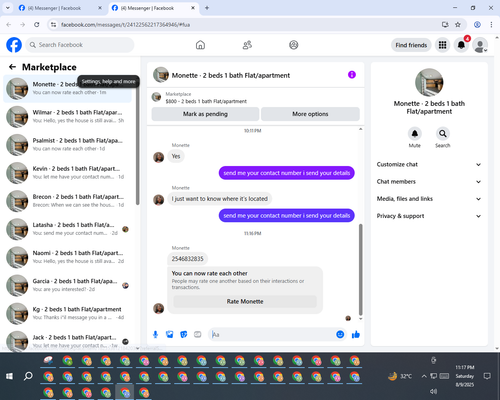Screen dimensions: 500x400
Task: Send a thumbs-up like
Action: 356,334
